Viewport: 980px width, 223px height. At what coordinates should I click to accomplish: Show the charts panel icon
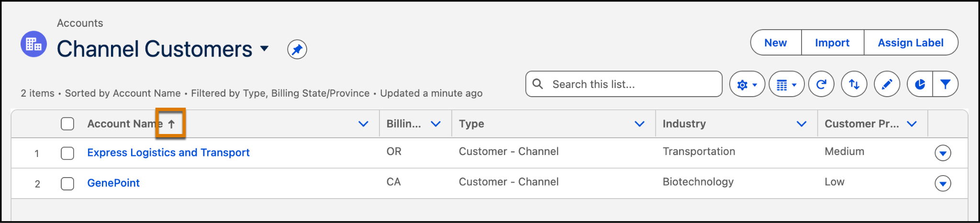point(920,84)
